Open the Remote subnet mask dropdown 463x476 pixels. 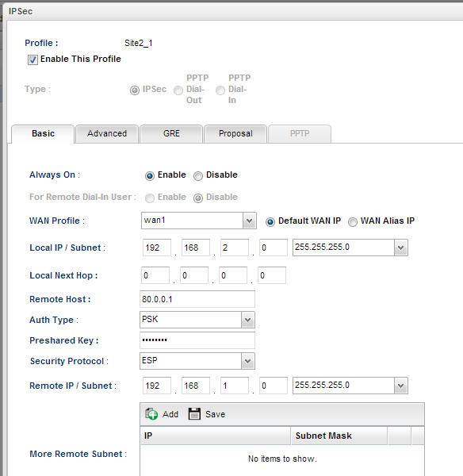tap(401, 386)
